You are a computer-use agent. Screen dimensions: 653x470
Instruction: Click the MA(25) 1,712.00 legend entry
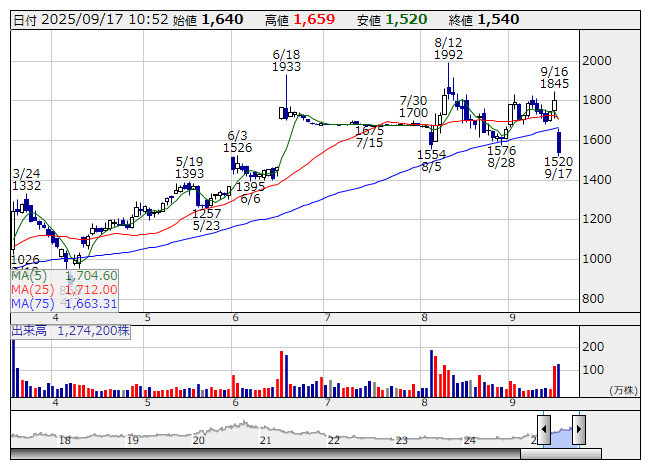64,290
